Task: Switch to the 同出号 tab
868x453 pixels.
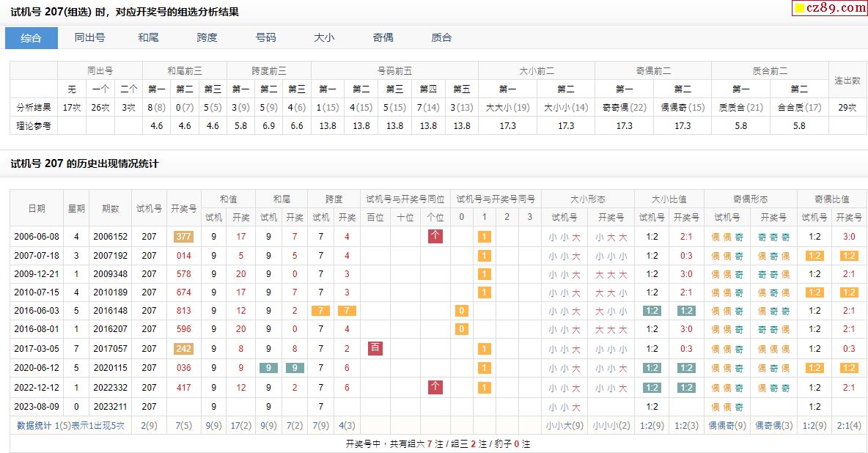Action: tap(89, 37)
